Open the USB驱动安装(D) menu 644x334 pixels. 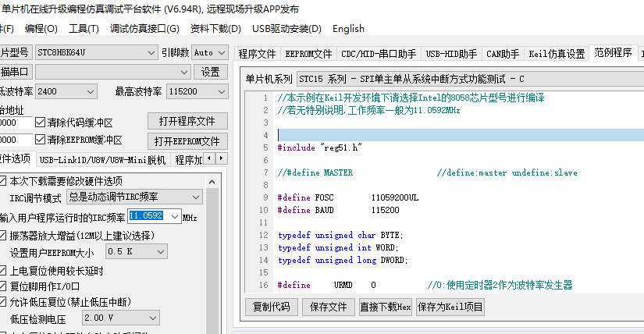pos(286,29)
